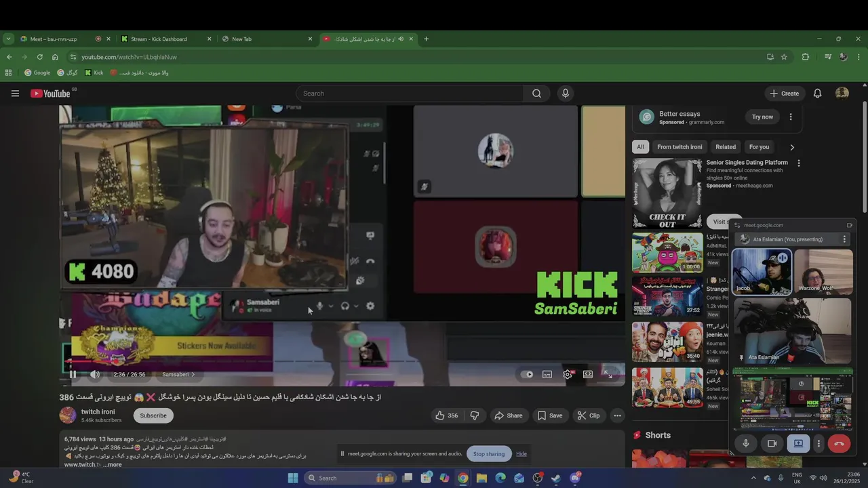Screen dimensions: 868x488
Task: Open the twitch ironi channel avatar
Action: pyautogui.click(x=68, y=415)
